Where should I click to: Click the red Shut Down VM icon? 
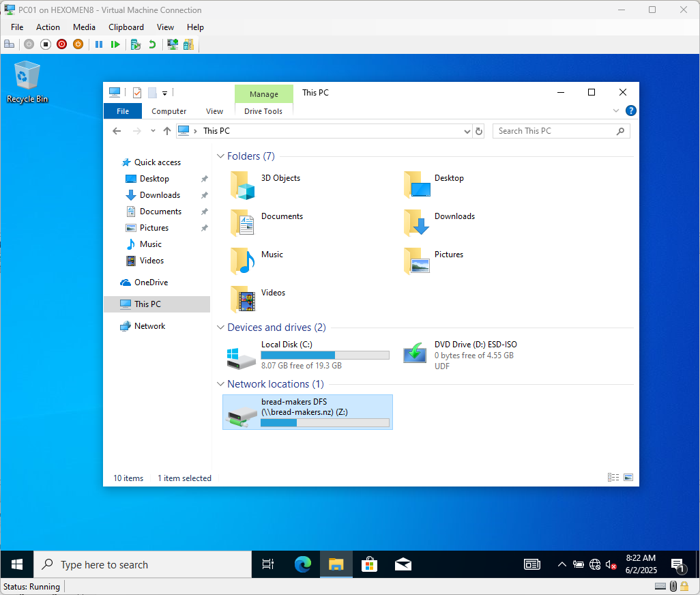point(62,44)
